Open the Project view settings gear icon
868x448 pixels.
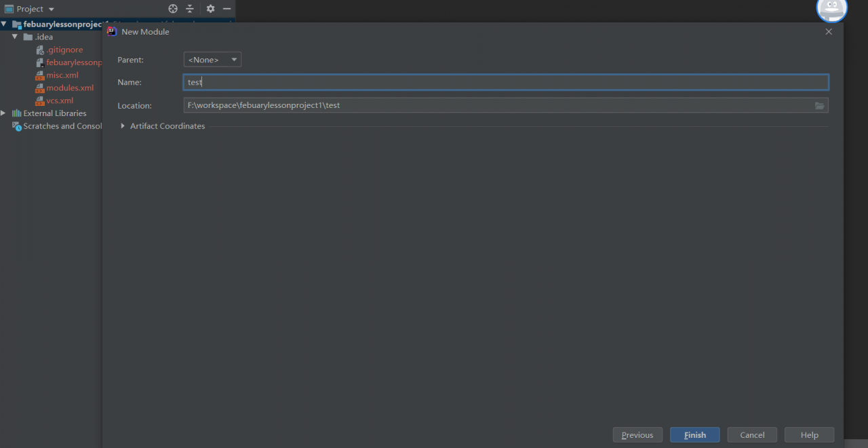[210, 9]
